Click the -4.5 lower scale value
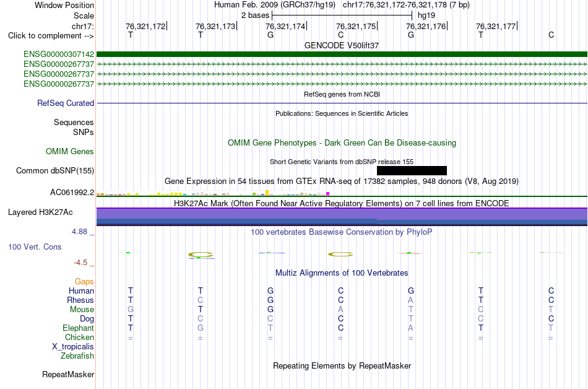This screenshot has height=389, width=588. click(x=80, y=263)
